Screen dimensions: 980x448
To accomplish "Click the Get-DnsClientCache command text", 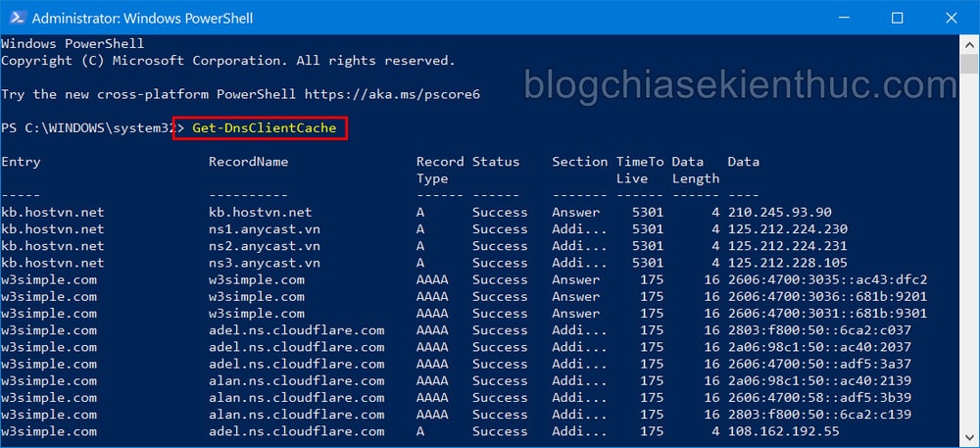I will pyautogui.click(x=265, y=128).
